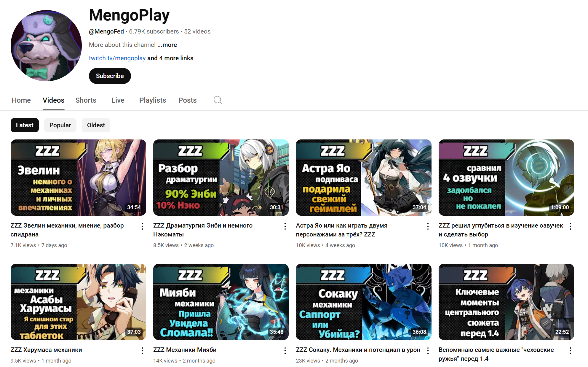Expand 'and 4 more links' list
Viewport: 588px width, 367px height.
170,58
